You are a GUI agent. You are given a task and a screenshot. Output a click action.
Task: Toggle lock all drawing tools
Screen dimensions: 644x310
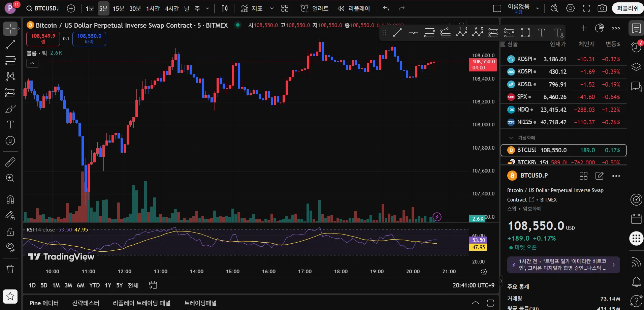pos(10,232)
